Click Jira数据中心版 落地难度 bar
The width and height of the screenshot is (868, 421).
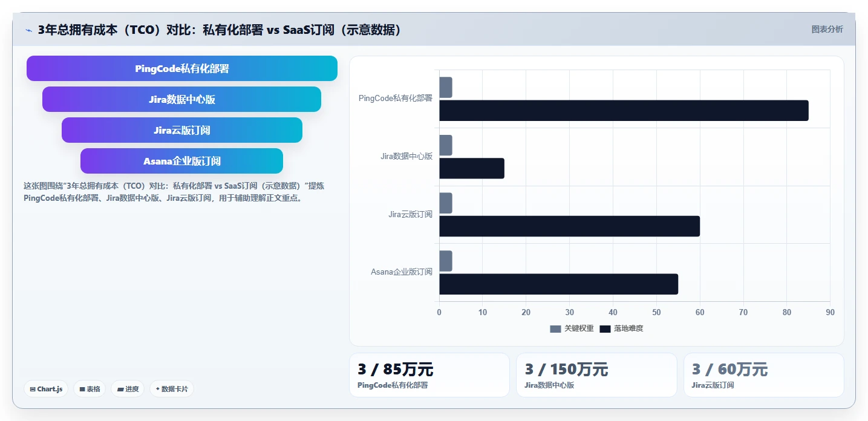click(472, 168)
